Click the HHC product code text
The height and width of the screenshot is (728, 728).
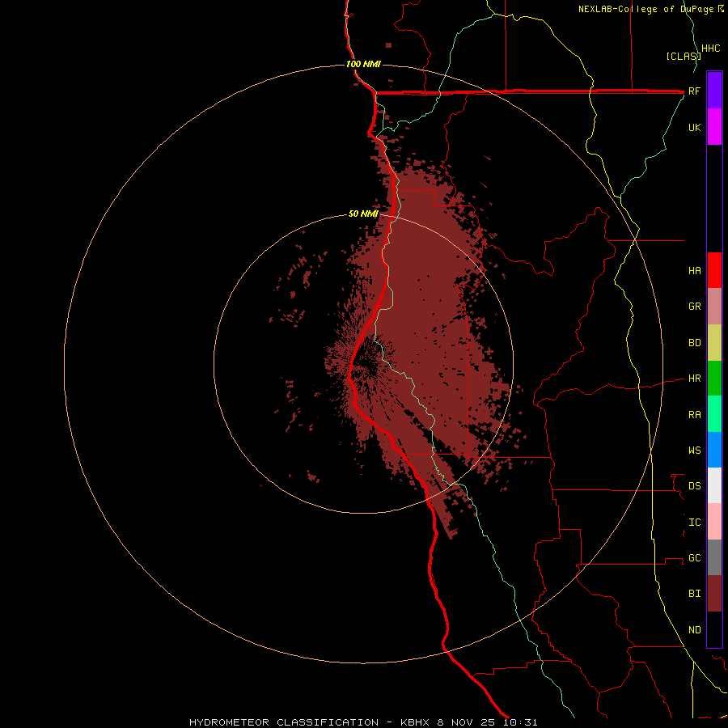710,49
